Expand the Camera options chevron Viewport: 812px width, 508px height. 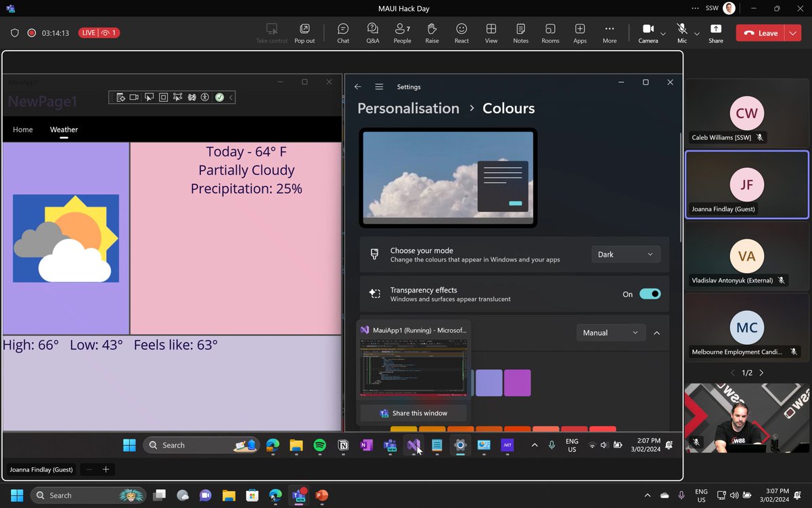pos(663,33)
